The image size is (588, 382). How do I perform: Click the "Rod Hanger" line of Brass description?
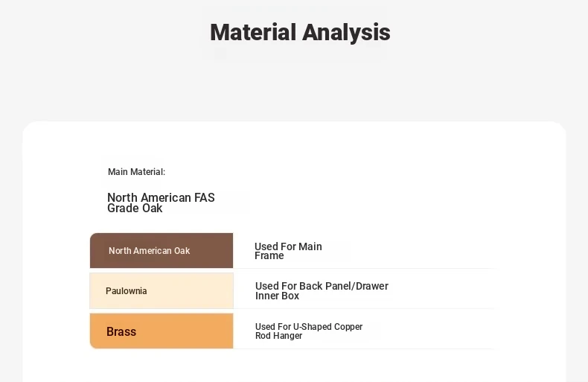(278, 336)
